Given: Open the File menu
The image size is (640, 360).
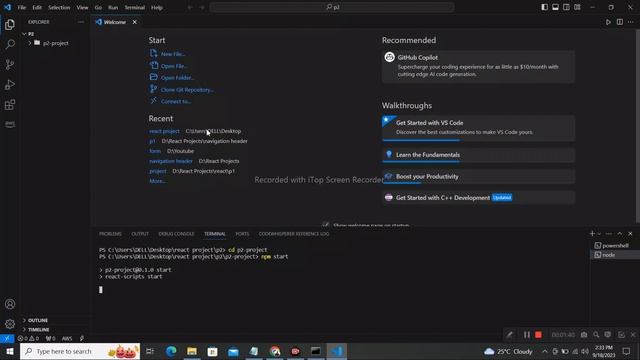Looking at the screenshot, I should [x=22, y=7].
